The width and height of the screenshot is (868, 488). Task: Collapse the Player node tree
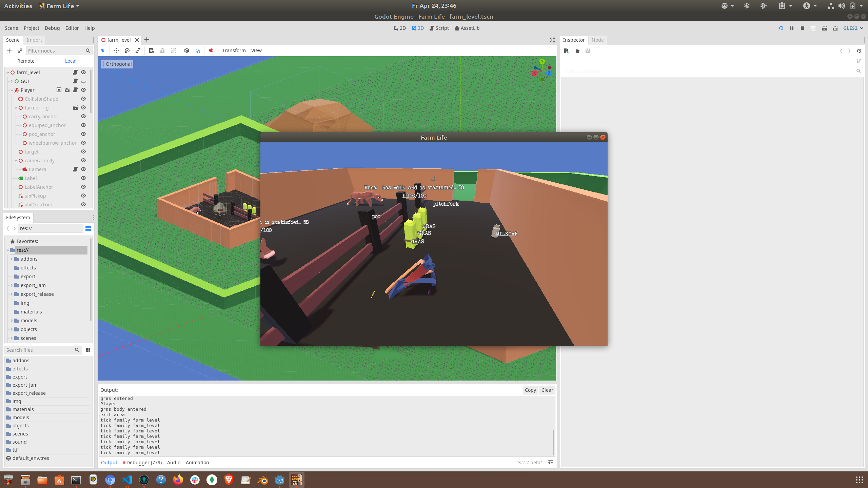[12, 90]
